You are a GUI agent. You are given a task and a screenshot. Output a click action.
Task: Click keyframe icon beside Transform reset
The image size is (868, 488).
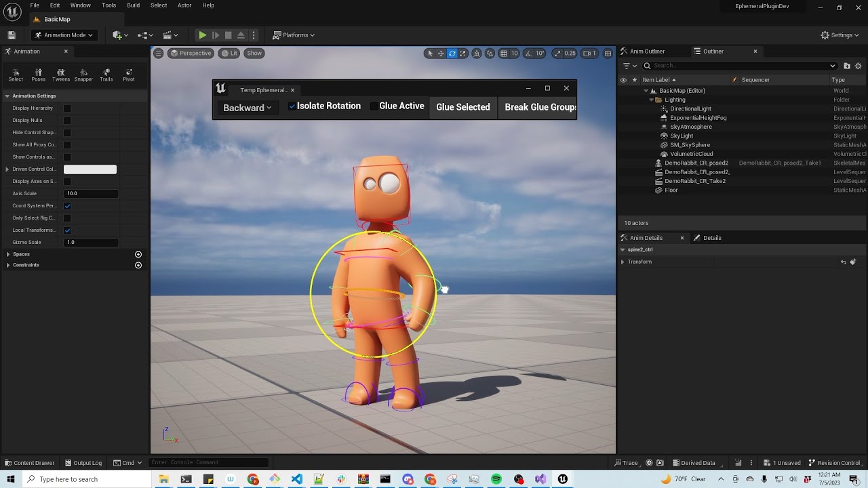click(853, 262)
